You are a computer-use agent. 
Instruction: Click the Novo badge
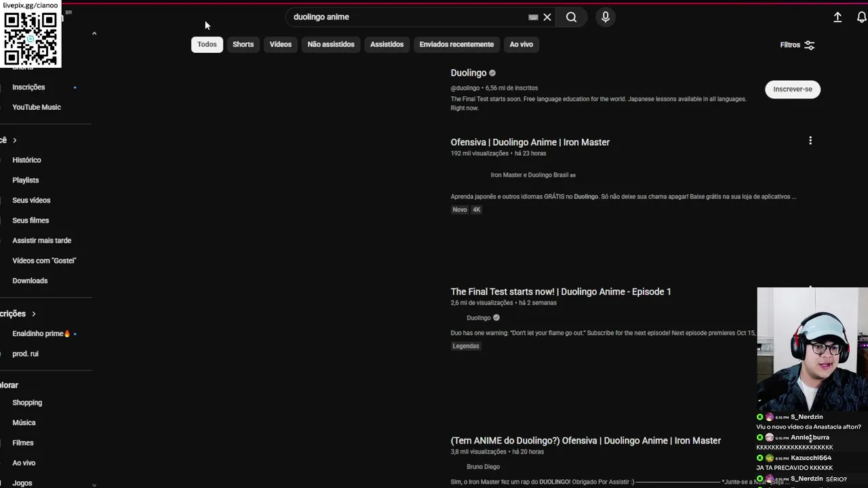pyautogui.click(x=460, y=210)
